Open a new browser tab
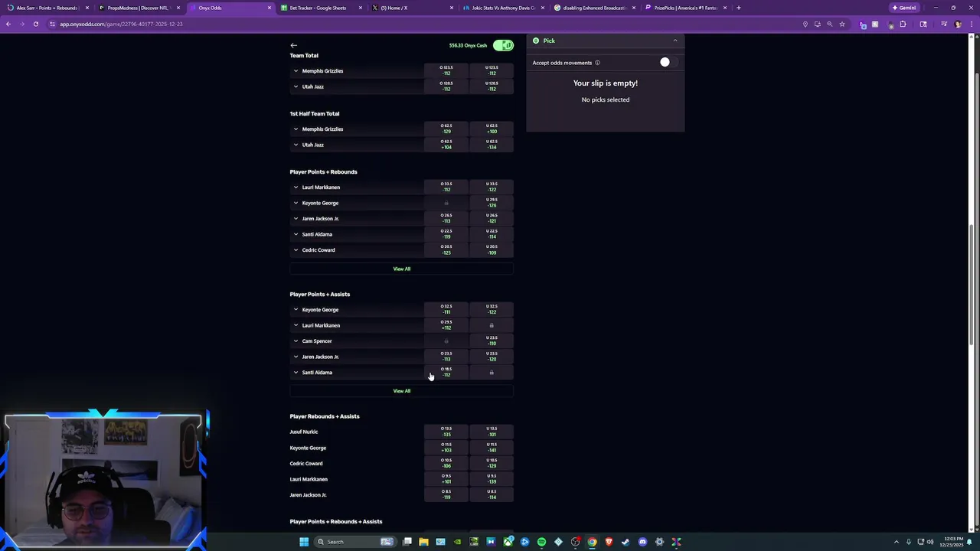This screenshot has width=980, height=551. coord(738,8)
